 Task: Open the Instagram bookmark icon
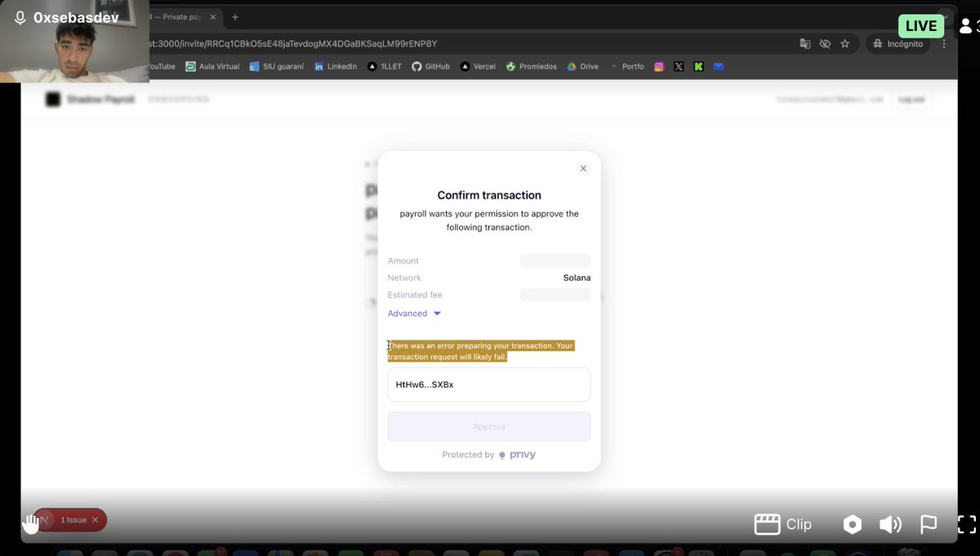pos(659,66)
